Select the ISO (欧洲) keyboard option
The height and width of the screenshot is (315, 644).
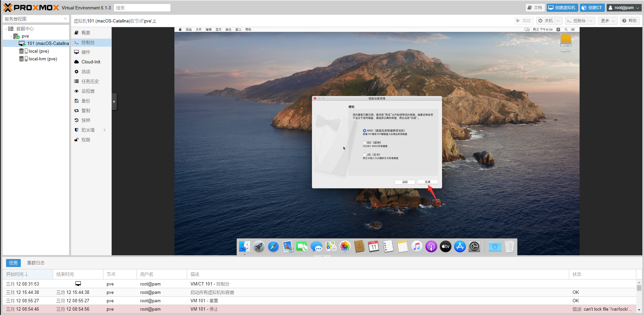(x=365, y=143)
